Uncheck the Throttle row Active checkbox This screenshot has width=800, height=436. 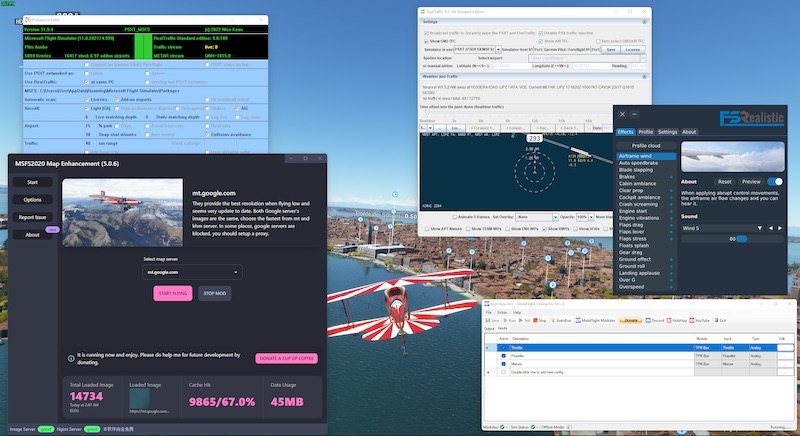504,348
